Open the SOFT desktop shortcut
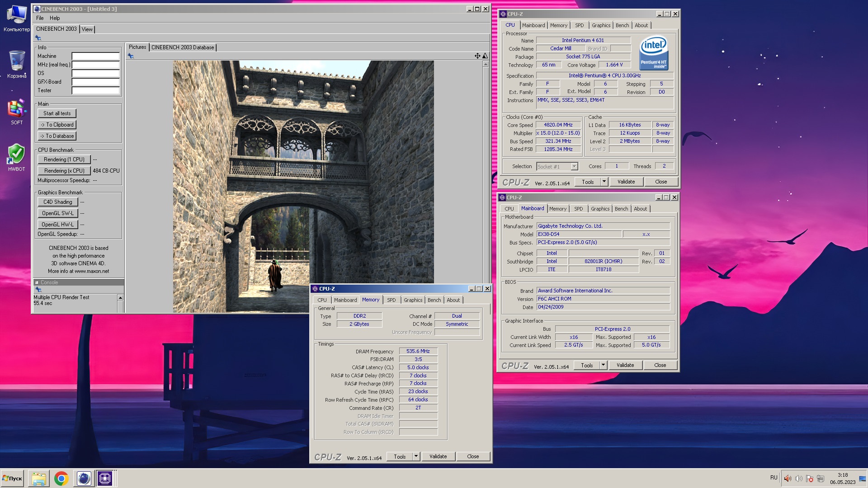This screenshot has width=868, height=488. tap(17, 112)
